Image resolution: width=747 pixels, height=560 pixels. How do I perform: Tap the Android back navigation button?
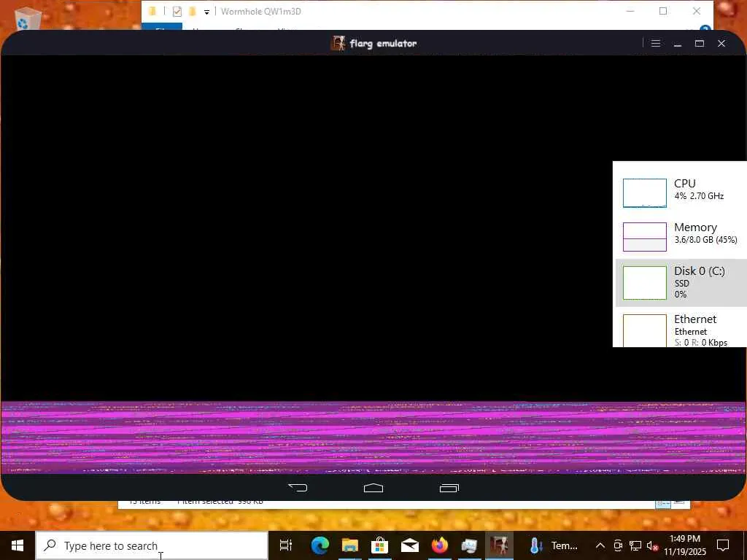pyautogui.click(x=298, y=488)
